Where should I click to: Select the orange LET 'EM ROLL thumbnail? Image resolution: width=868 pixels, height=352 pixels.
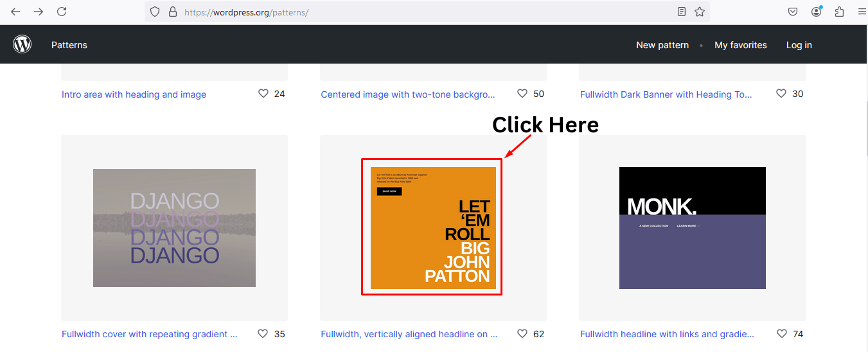(x=433, y=228)
